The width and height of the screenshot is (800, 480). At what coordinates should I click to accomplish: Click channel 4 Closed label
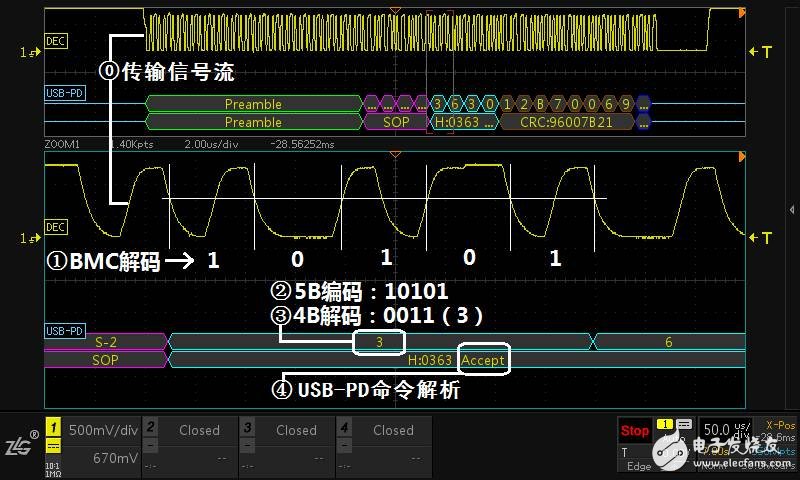(x=393, y=430)
